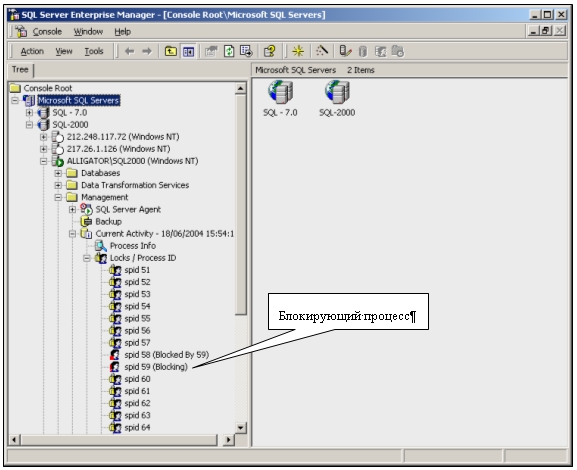Select spid 60 in the locks list

coord(137,379)
